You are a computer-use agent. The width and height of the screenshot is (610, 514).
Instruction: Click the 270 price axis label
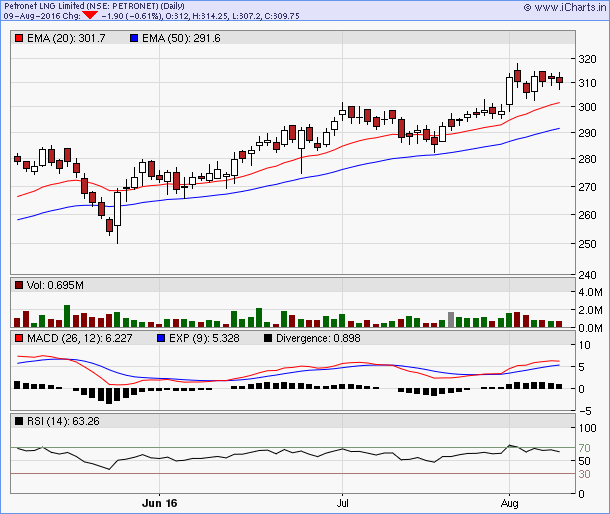point(587,187)
